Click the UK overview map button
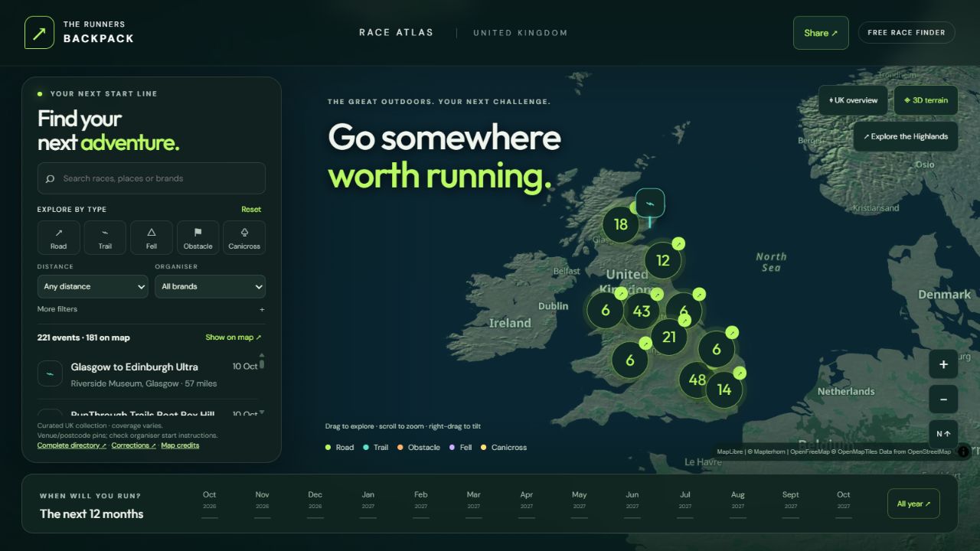This screenshot has height=551, width=980. tap(853, 100)
